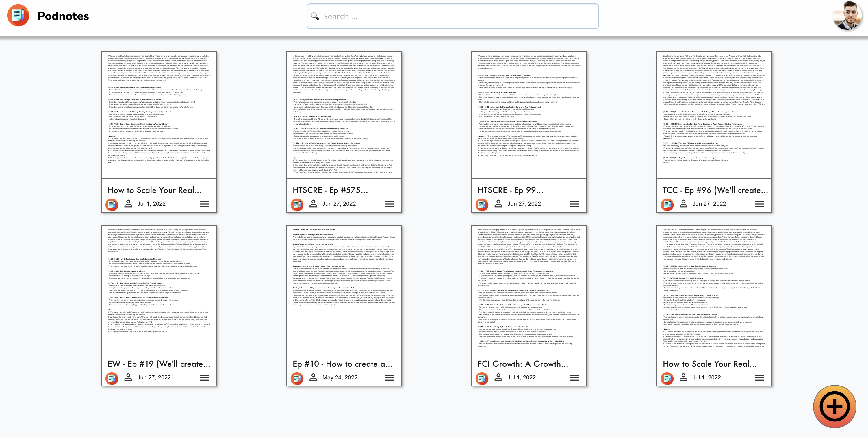Open the user profile avatar

pyautogui.click(x=847, y=16)
